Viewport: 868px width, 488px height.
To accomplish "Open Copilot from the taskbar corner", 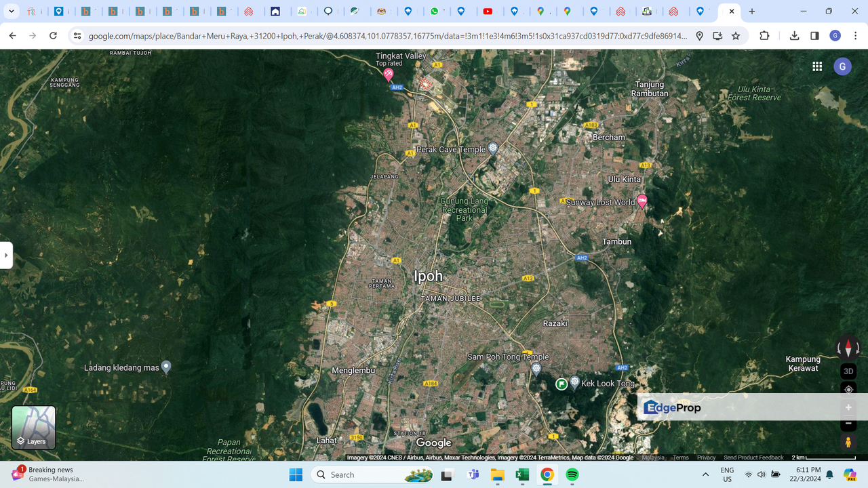I will 850,474.
